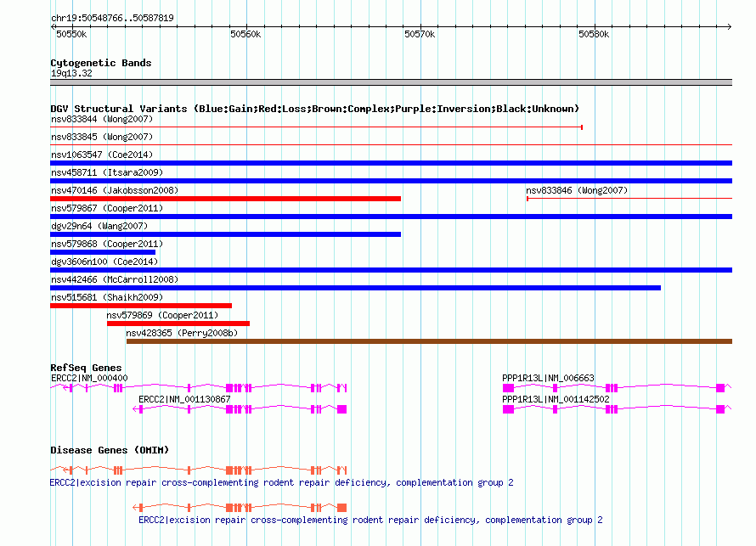Click the nsv833844 thin red line end marker

pos(582,127)
